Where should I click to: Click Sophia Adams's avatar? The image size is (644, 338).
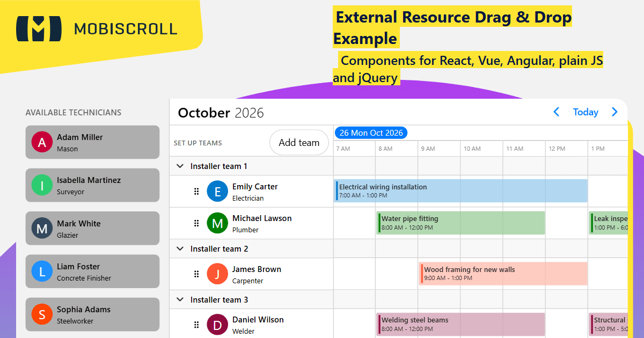[42, 314]
